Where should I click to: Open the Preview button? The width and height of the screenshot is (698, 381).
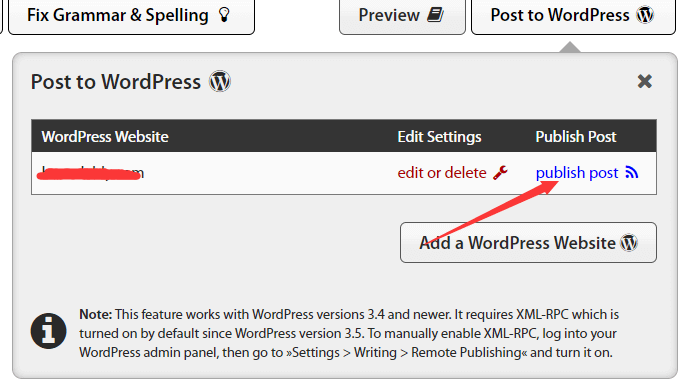[402, 16]
